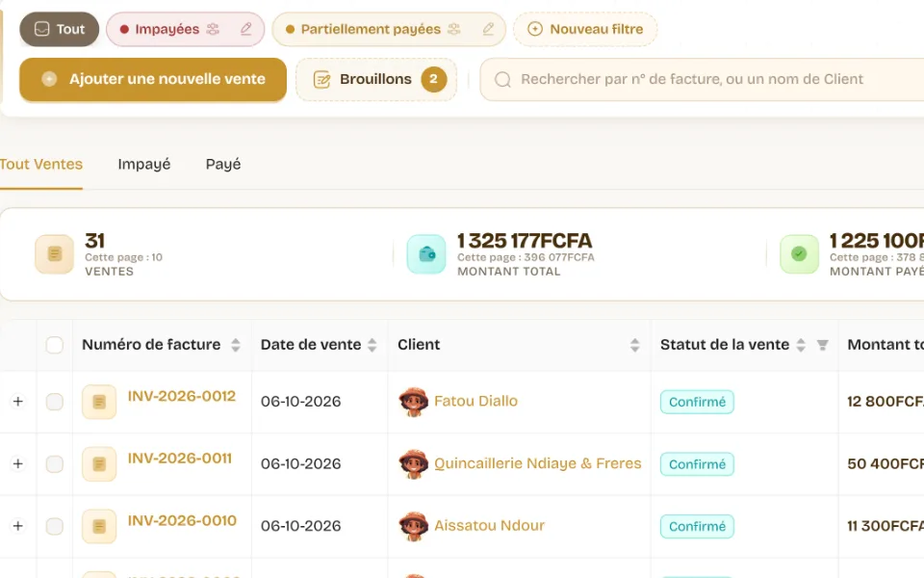Open client link Aissatou Ndour
This screenshot has height=578, width=924.
coord(490,526)
